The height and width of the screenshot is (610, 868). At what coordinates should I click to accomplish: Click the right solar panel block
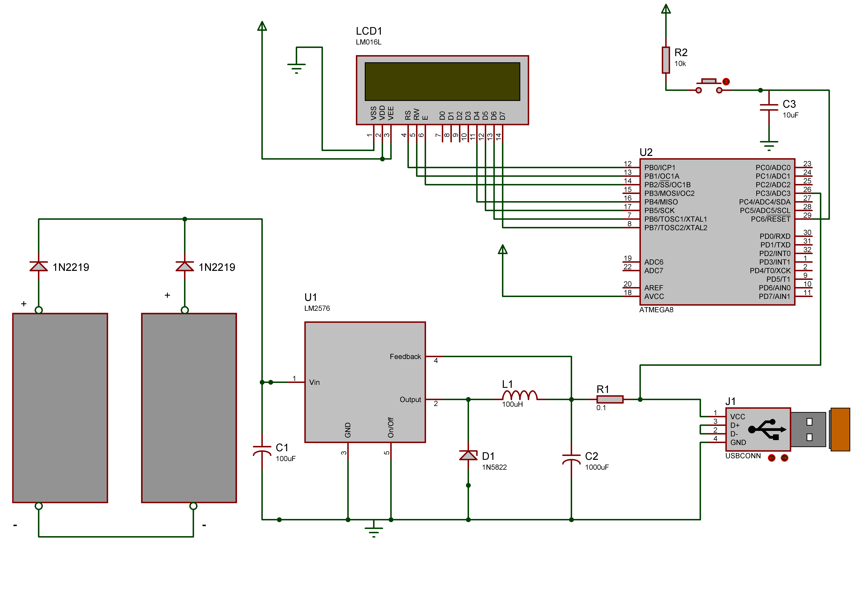click(x=189, y=408)
